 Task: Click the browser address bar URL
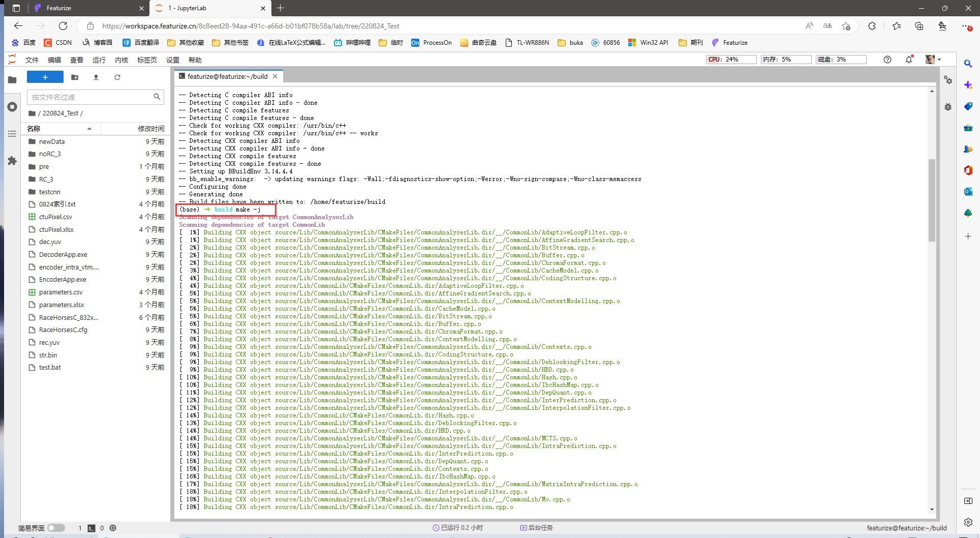click(x=251, y=26)
